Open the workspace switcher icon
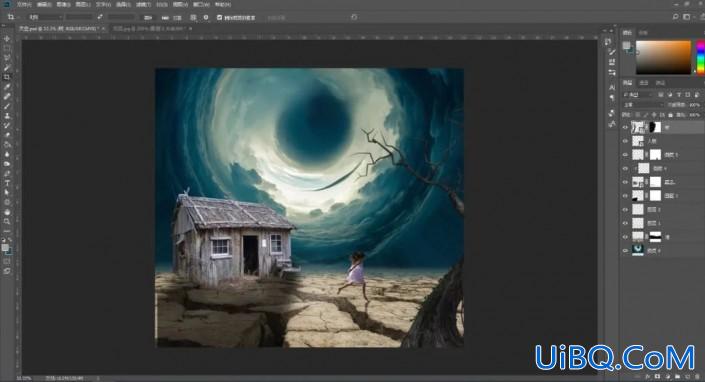The image size is (705, 382). (x=687, y=17)
